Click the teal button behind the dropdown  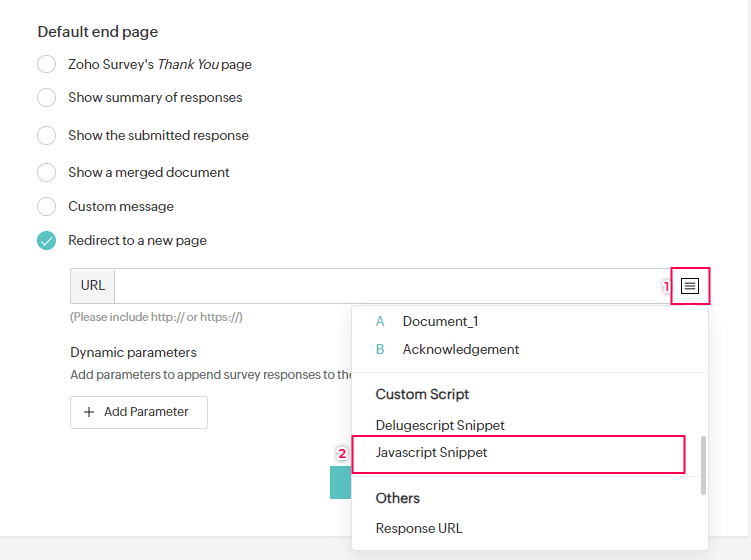pos(340,483)
